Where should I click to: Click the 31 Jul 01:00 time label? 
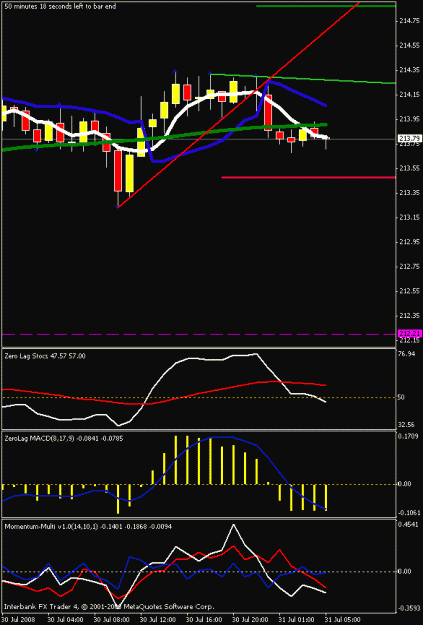(x=297, y=620)
